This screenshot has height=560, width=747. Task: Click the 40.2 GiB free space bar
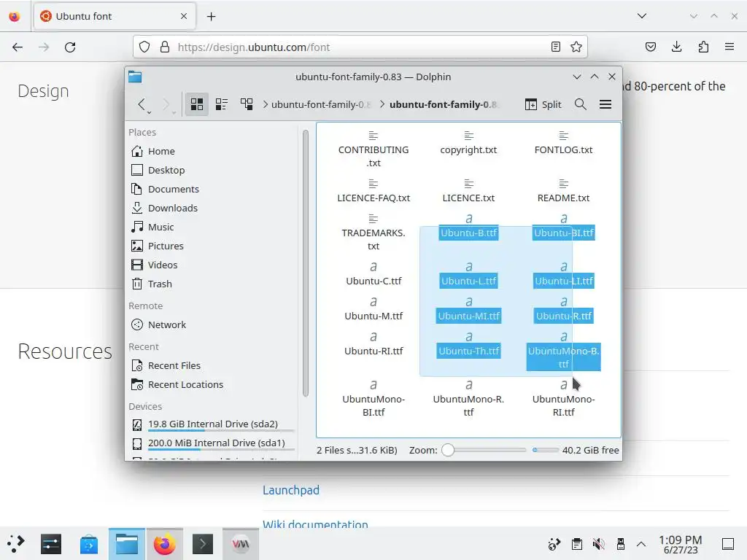pos(546,450)
